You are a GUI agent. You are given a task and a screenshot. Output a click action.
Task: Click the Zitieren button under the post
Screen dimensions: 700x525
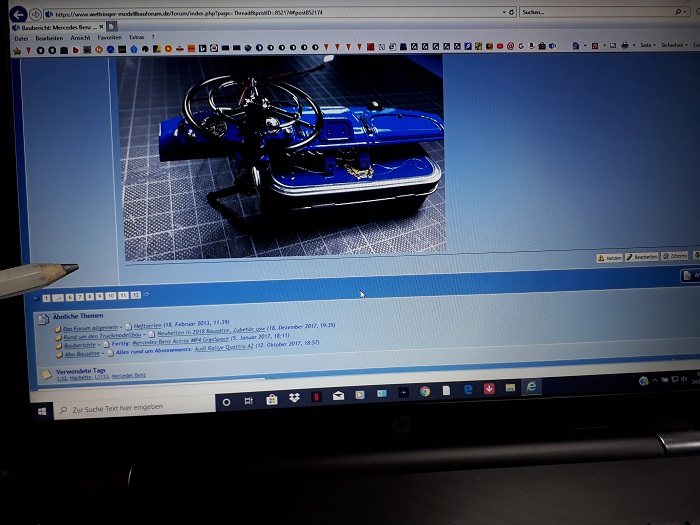point(675,257)
